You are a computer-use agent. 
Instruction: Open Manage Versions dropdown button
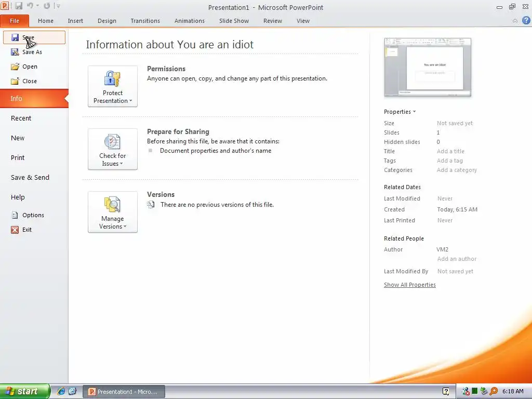[x=113, y=212]
